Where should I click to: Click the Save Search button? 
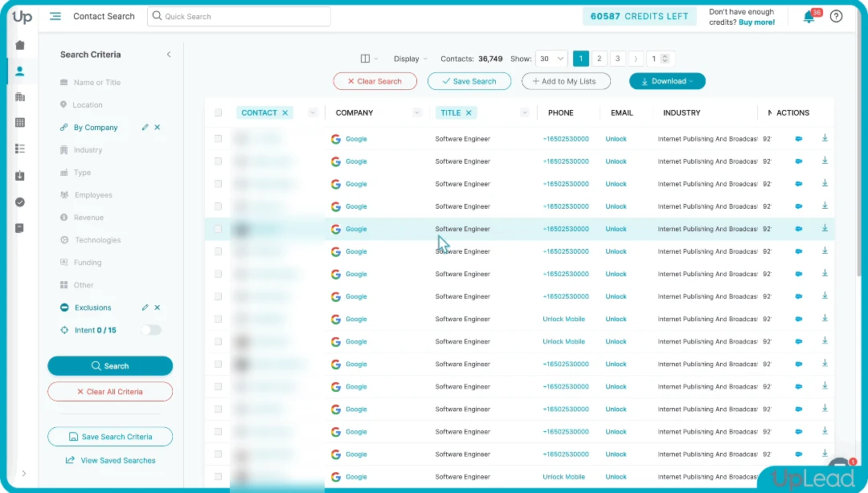pos(469,81)
